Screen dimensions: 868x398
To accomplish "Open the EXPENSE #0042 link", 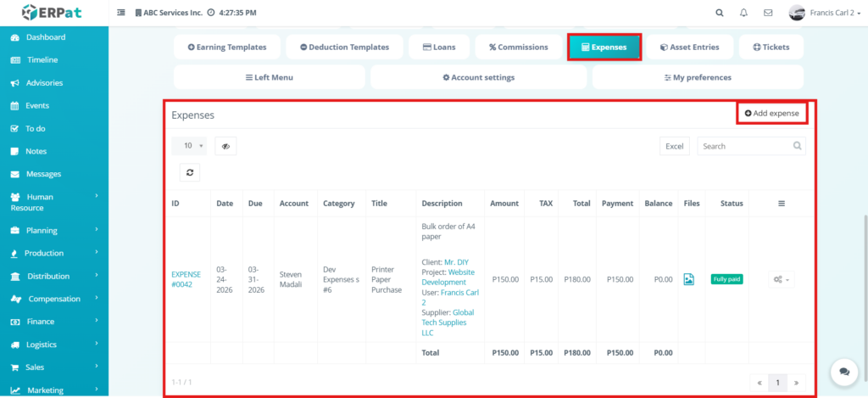I will point(186,279).
